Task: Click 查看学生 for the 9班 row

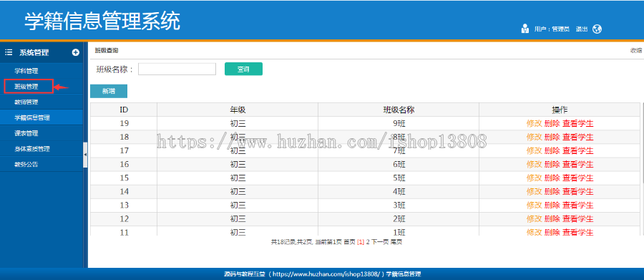Action: coord(578,123)
